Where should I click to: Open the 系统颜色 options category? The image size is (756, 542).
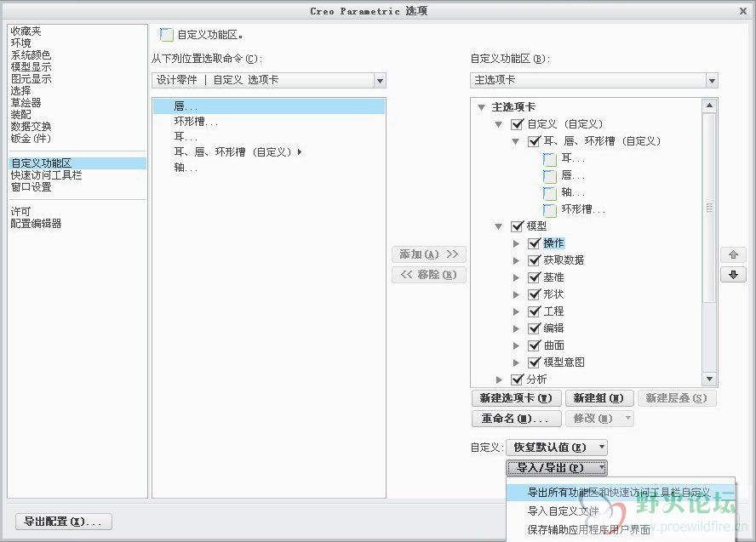click(x=31, y=55)
